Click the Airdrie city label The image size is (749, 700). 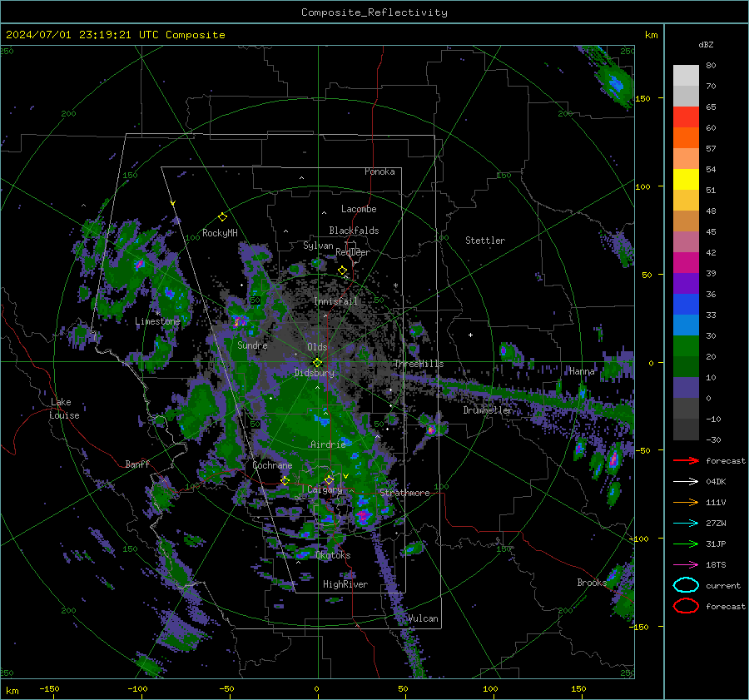[328, 444]
